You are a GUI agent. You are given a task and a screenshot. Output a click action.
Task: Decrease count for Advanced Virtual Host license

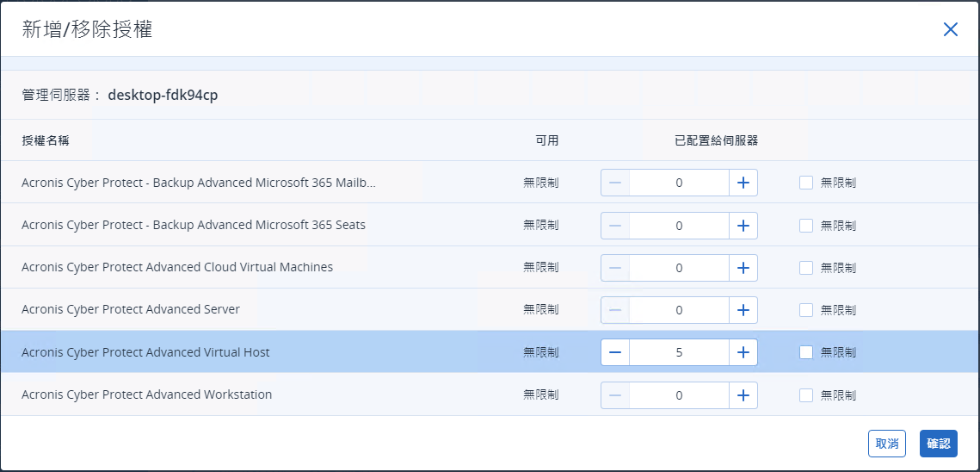[615, 352]
